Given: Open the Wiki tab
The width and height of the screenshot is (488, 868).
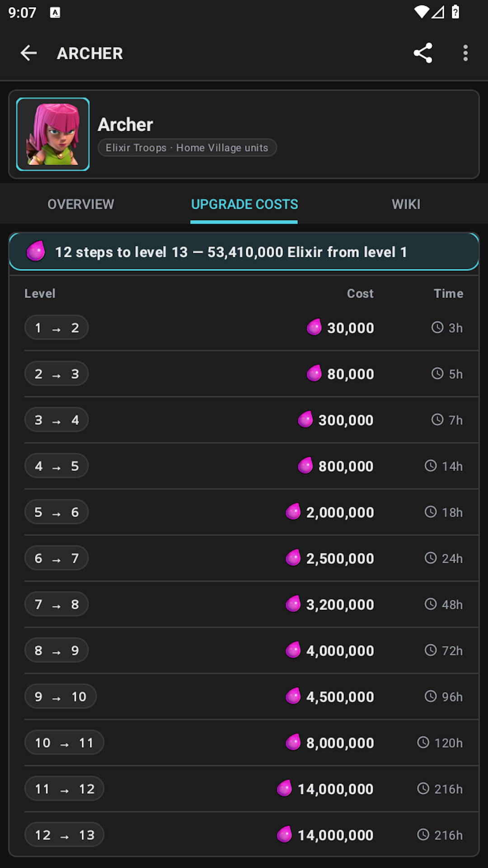Looking at the screenshot, I should click(406, 204).
